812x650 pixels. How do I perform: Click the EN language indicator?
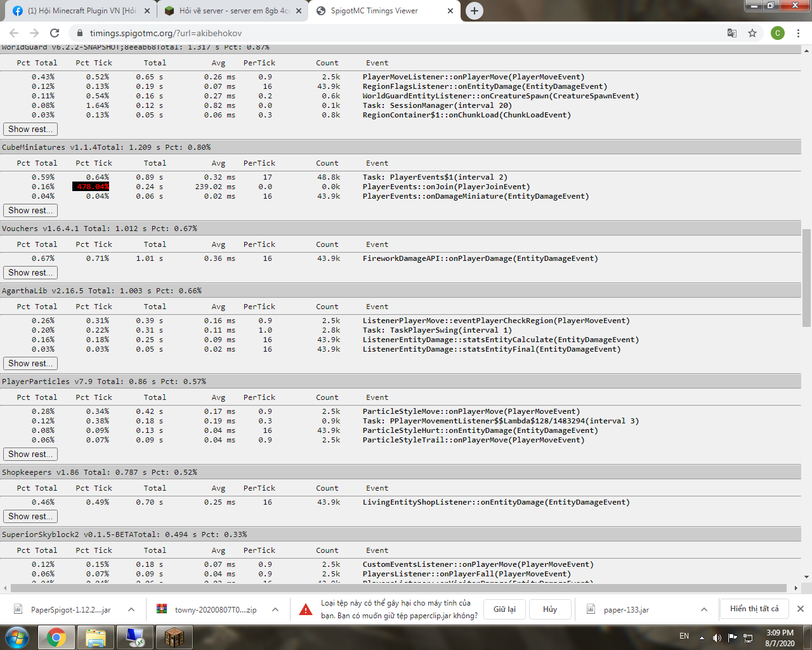(684, 636)
